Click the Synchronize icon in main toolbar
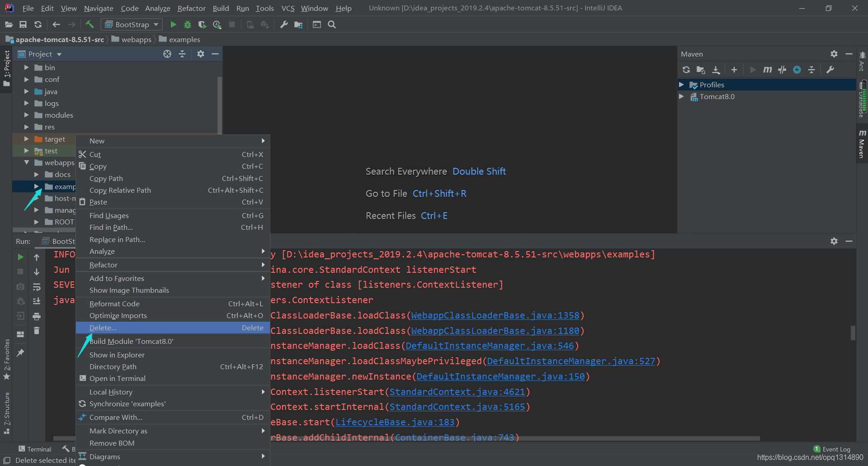 [x=38, y=24]
